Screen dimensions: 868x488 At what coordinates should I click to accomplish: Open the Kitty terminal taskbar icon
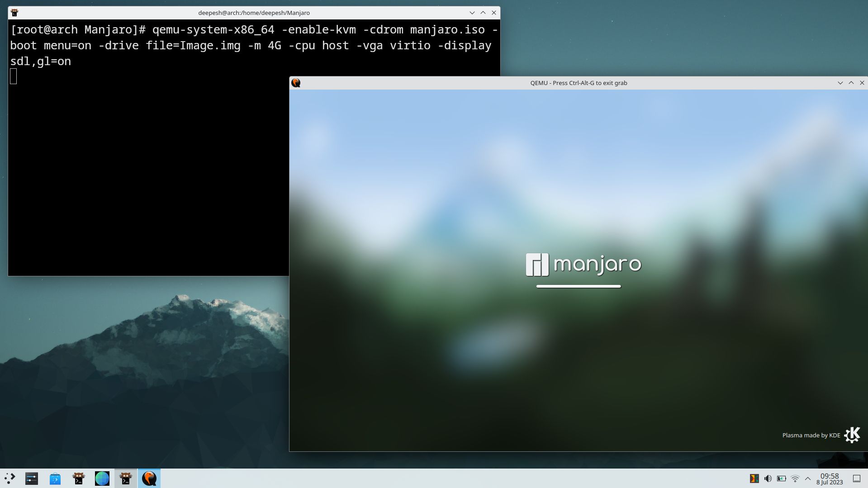tap(78, 478)
